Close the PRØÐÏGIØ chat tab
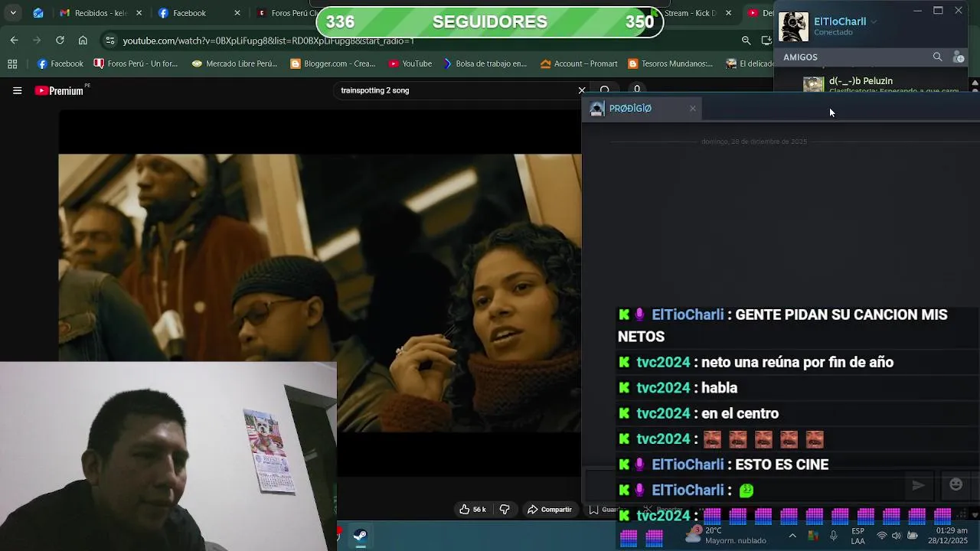The width and height of the screenshot is (980, 551). [x=693, y=109]
